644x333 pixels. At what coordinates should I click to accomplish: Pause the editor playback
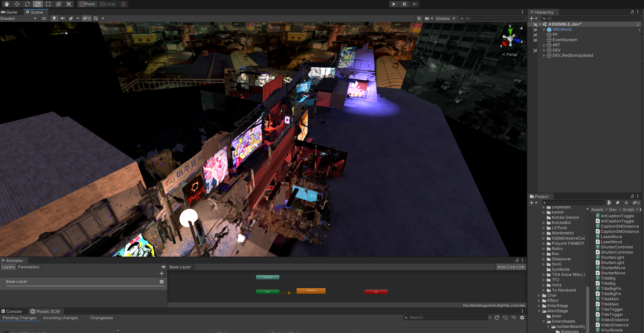[x=404, y=4]
